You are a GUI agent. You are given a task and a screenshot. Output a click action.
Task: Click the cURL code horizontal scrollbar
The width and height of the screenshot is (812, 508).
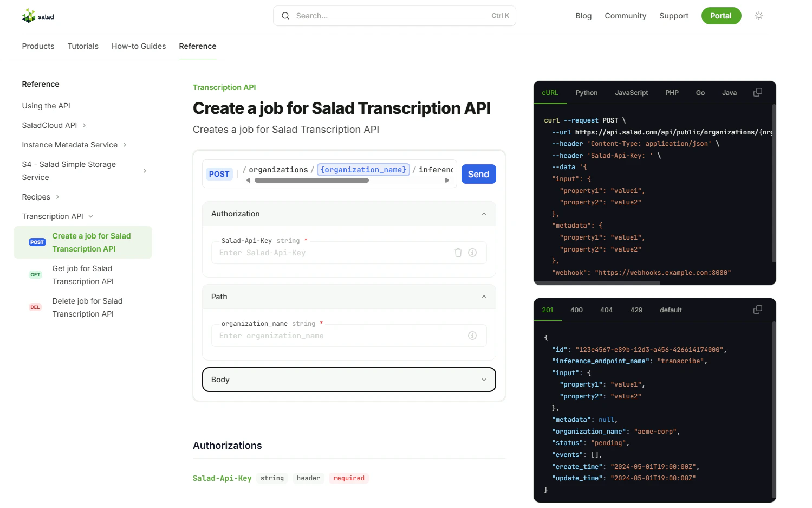(597, 282)
